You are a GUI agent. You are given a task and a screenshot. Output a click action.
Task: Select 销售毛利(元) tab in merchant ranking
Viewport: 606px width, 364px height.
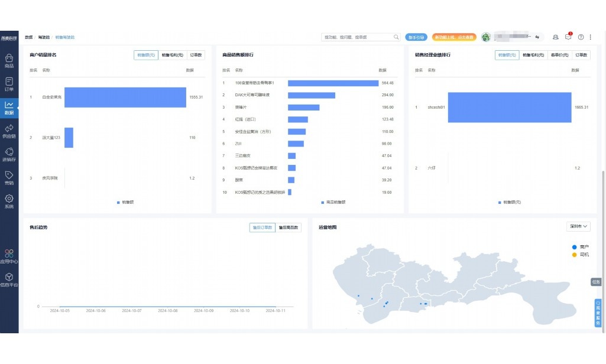tap(173, 55)
